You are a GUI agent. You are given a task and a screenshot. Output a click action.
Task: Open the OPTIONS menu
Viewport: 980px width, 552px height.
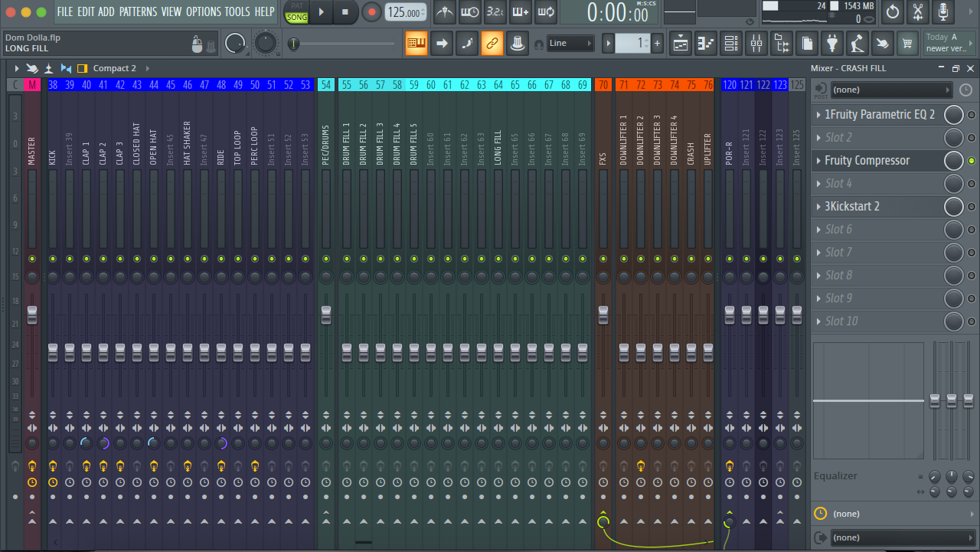(203, 11)
